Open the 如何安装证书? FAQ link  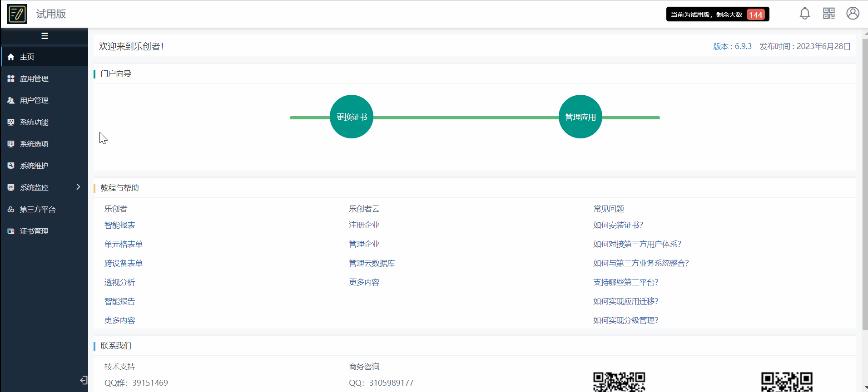pos(618,225)
